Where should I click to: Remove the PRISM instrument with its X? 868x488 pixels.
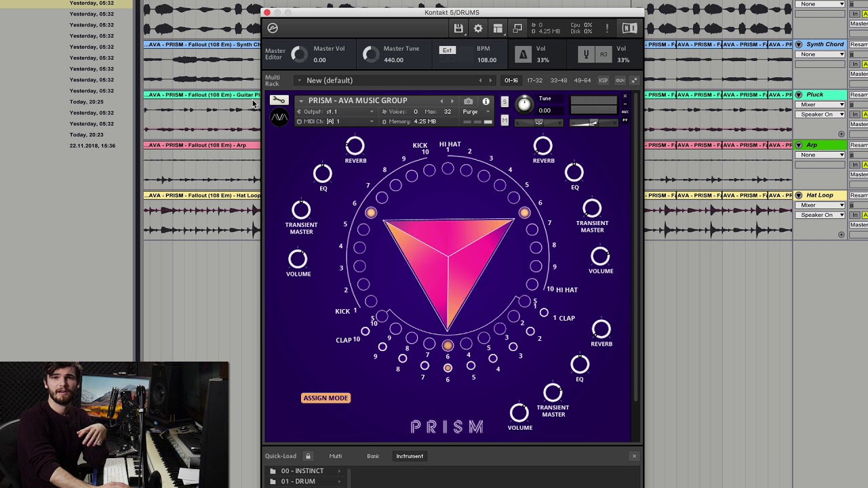[x=625, y=96]
